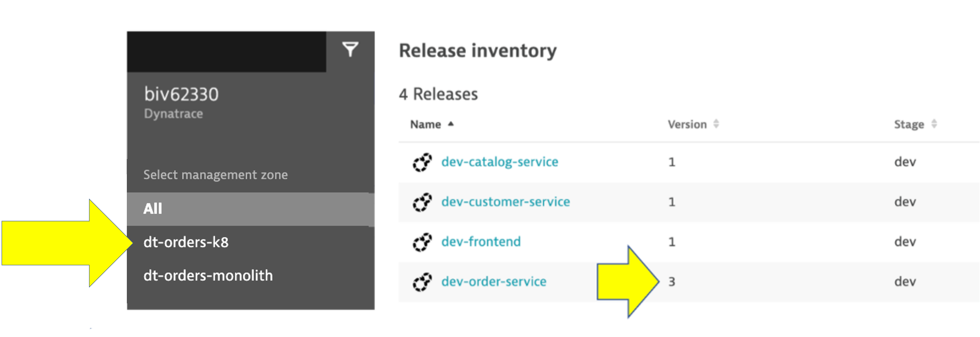Image resolution: width=980 pixels, height=337 pixels.
Task: Click the Select management zone label
Action: click(216, 175)
